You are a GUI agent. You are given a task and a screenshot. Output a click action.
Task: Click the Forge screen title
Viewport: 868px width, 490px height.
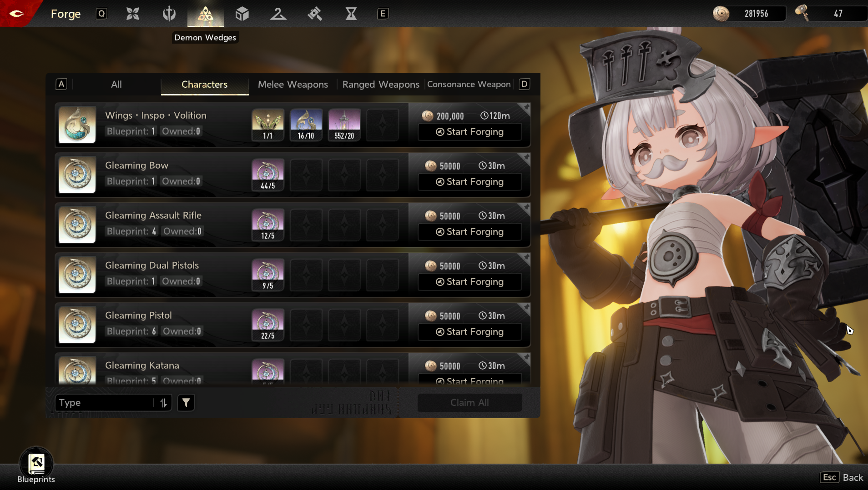tap(66, 14)
